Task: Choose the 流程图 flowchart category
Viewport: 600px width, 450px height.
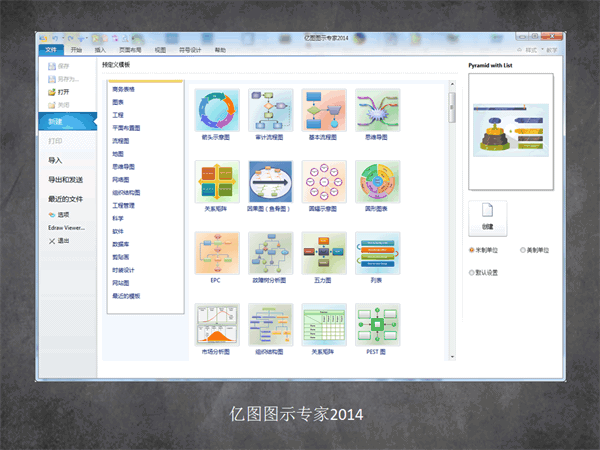Action: [x=121, y=141]
